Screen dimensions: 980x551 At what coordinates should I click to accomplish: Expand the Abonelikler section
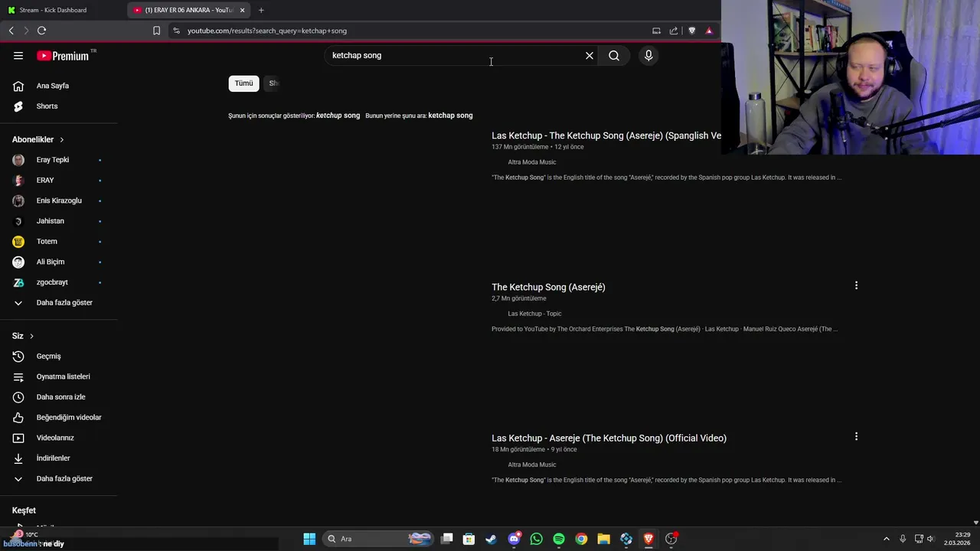tap(38, 139)
